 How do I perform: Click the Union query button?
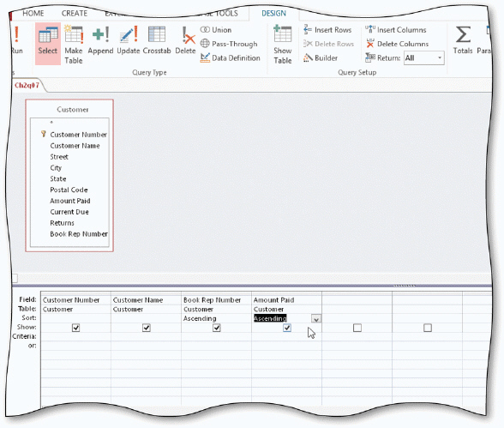[216, 30]
